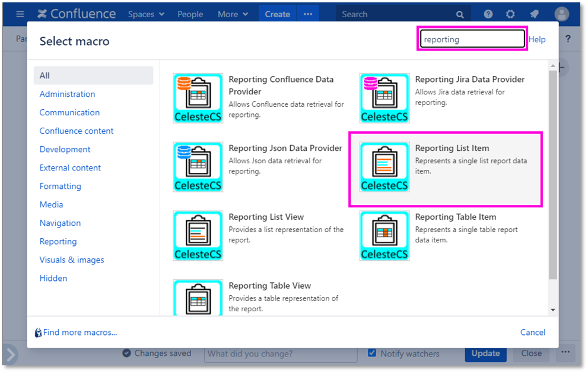Select the Media category
Screen dimensions: 588x373
(x=52, y=204)
